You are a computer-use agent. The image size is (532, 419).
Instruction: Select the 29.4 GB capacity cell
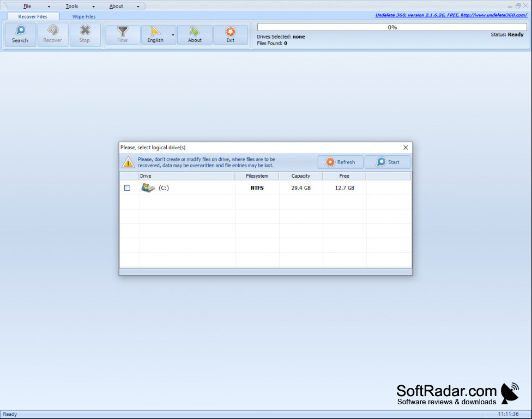click(301, 187)
